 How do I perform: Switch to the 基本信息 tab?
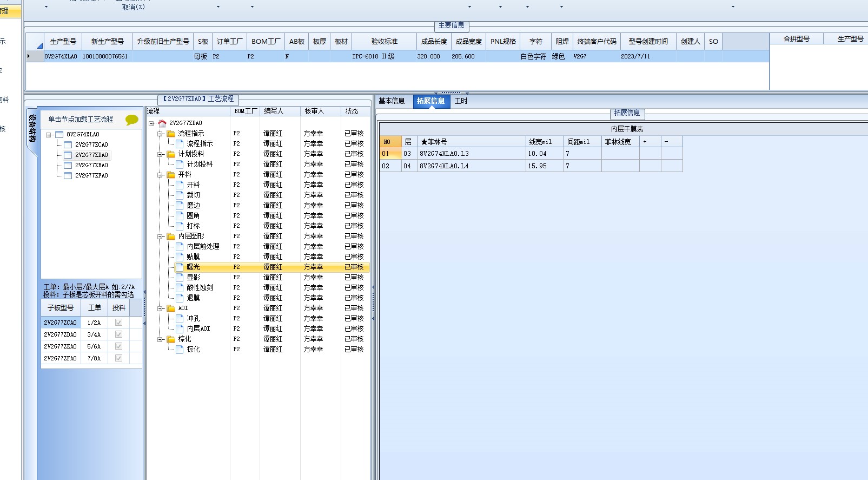[x=392, y=101]
